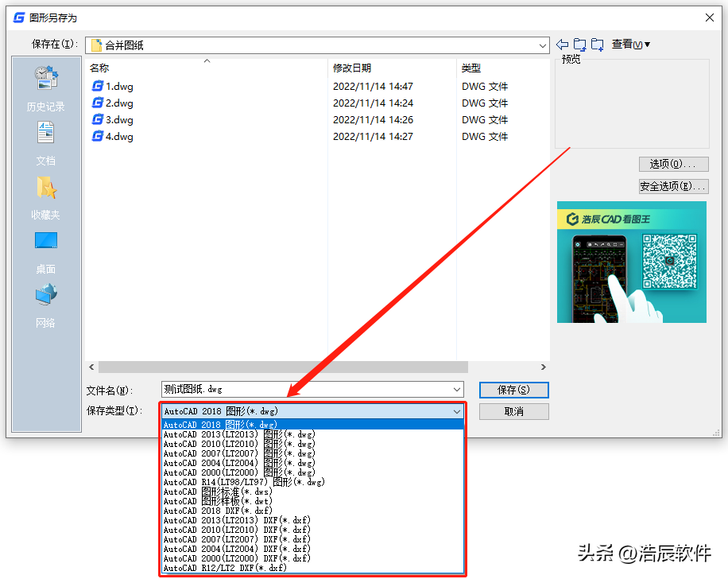Viewport: 728px width, 579px height.
Task: Expand the 保存在 folder location dropdown
Action: (542, 45)
